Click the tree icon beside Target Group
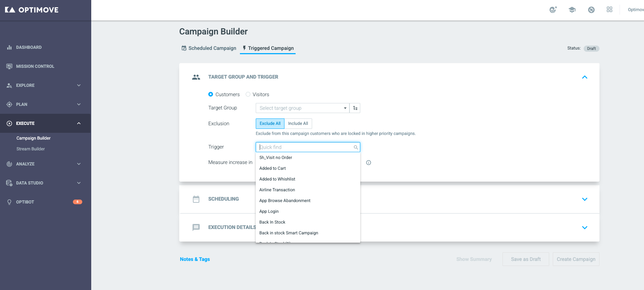Viewport: 644px width, 290px height. click(355, 108)
